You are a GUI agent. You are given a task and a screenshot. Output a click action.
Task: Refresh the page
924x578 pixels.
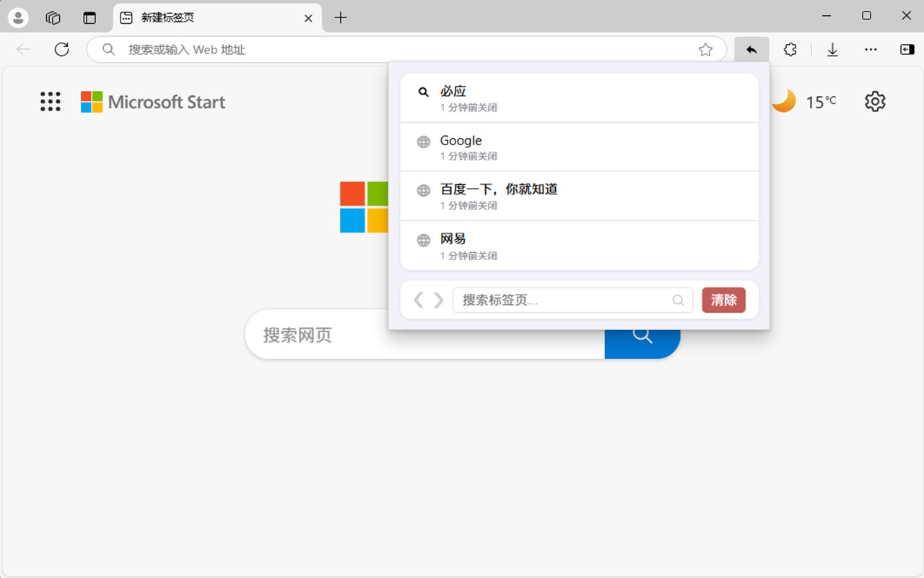(x=62, y=49)
